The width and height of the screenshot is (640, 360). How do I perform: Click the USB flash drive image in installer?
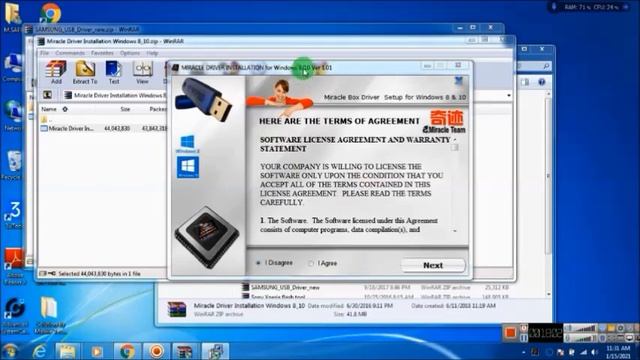(204, 99)
